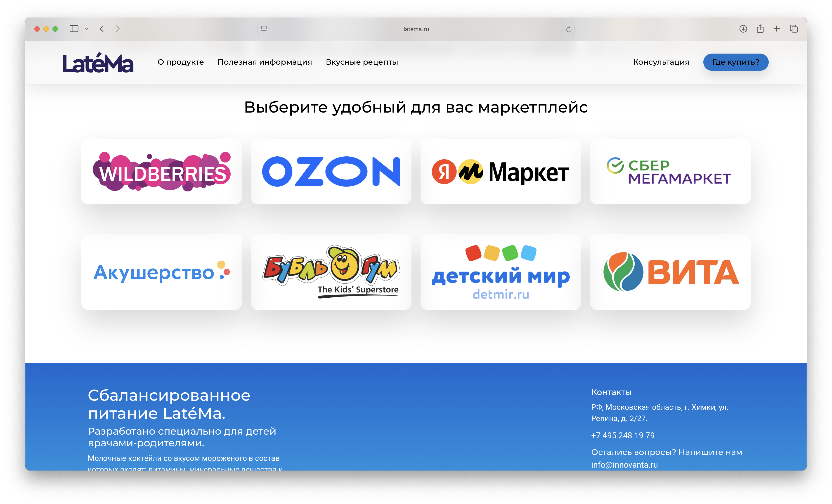Choose the OZON marketplace card

point(331,172)
